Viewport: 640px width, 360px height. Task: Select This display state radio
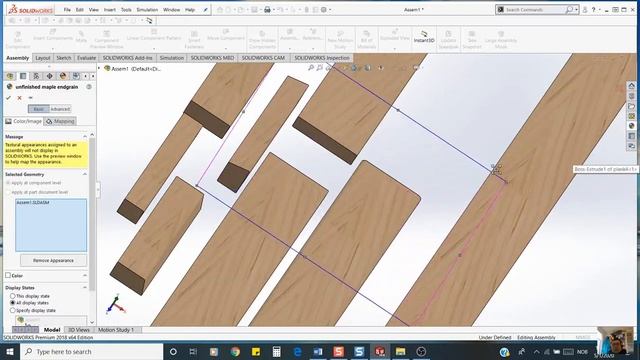[13, 296]
